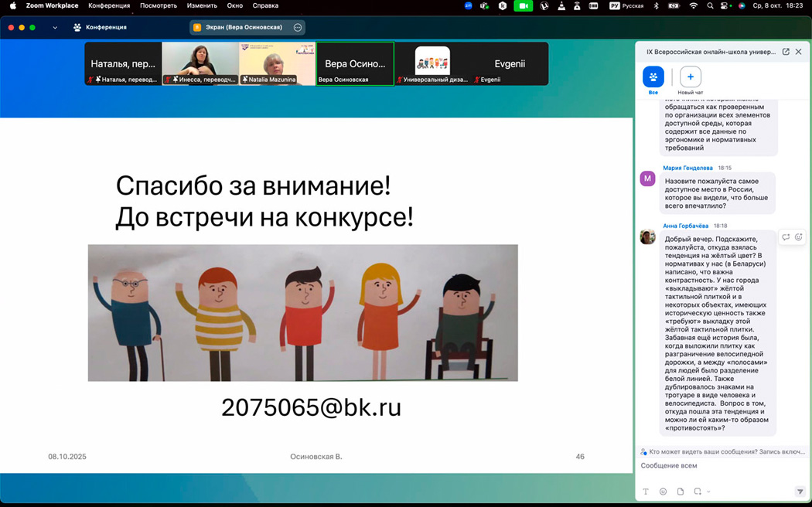
Task: Open more options for Экран (Вера Осиновская)
Action: click(x=298, y=28)
